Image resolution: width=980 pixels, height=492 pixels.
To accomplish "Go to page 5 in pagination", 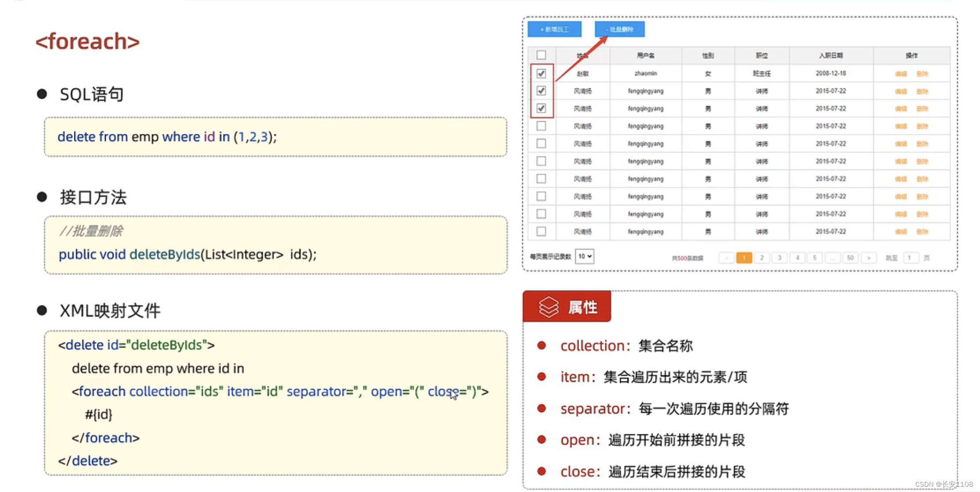I will pyautogui.click(x=815, y=258).
